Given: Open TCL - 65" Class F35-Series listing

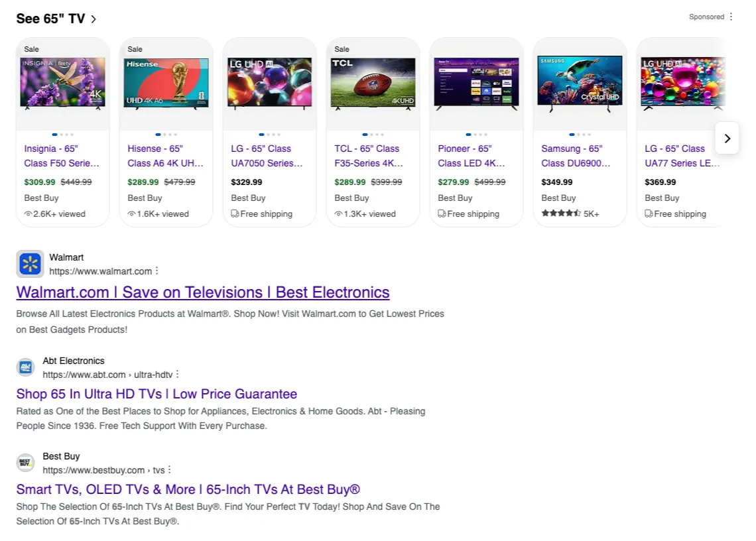Looking at the screenshot, I should pos(369,156).
